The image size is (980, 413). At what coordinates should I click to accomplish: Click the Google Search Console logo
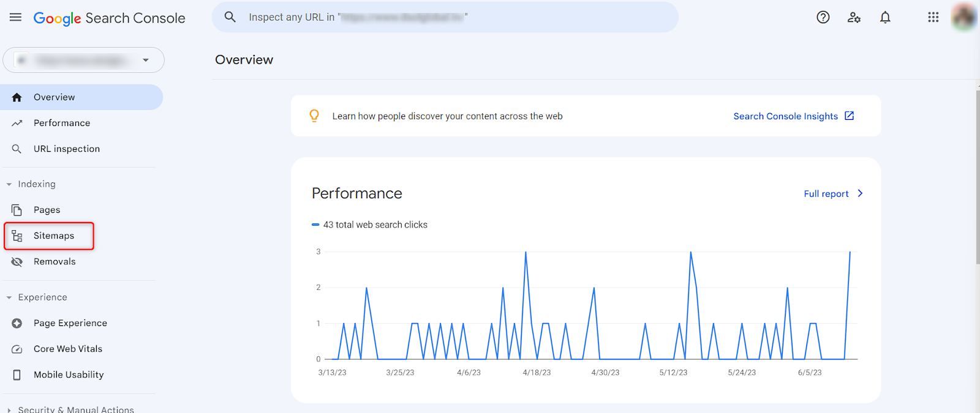click(x=109, y=18)
